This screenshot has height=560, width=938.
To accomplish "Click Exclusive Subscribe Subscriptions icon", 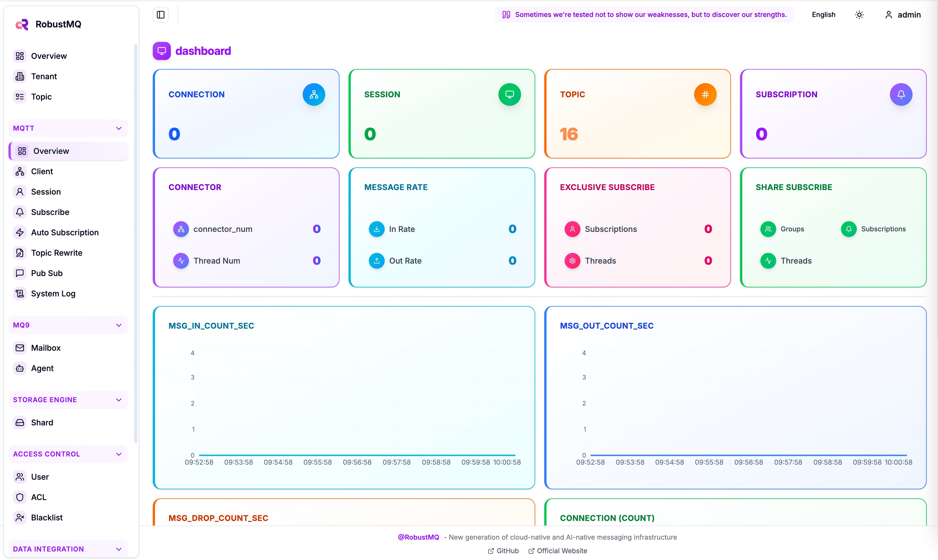I will point(572,229).
